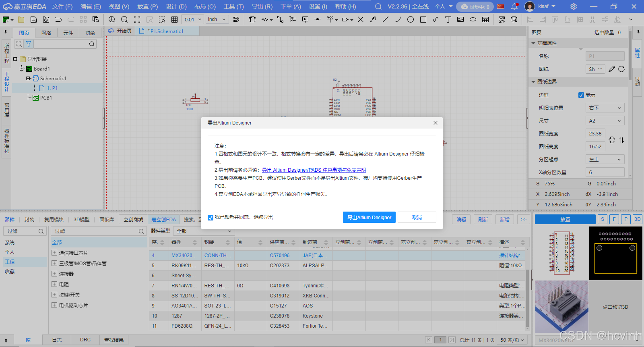644x347 pixels.
Task: Open 分区起点 左上 dropdown
Action: pyautogui.click(x=605, y=159)
